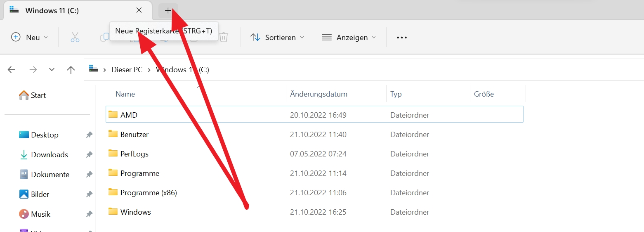This screenshot has height=232, width=644.
Task: Go forward with the right arrow
Action: pyautogui.click(x=33, y=70)
